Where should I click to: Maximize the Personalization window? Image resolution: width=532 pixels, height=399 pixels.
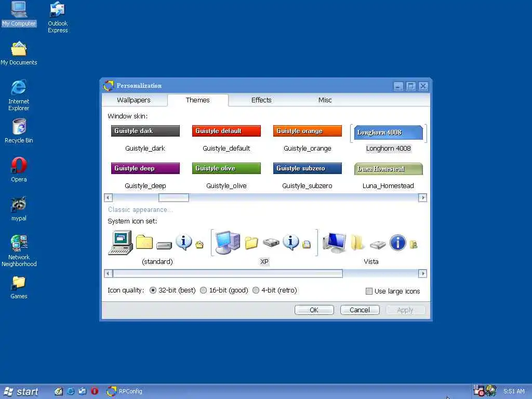[x=410, y=86]
